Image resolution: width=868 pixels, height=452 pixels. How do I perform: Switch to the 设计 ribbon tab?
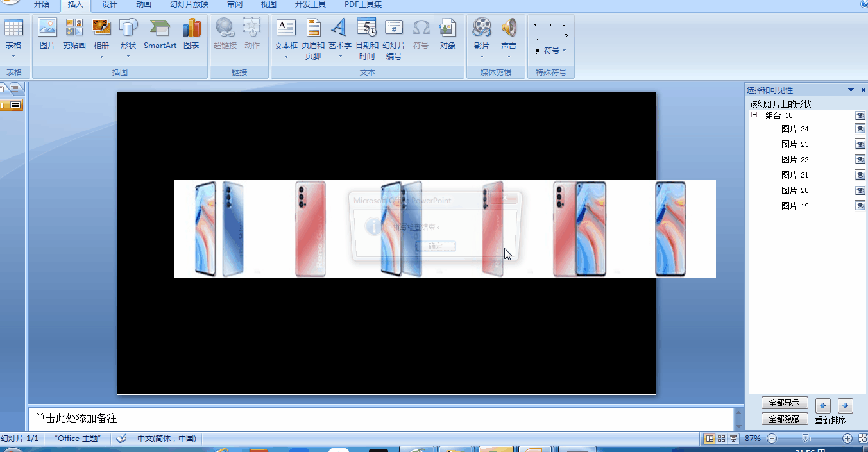[110, 4]
